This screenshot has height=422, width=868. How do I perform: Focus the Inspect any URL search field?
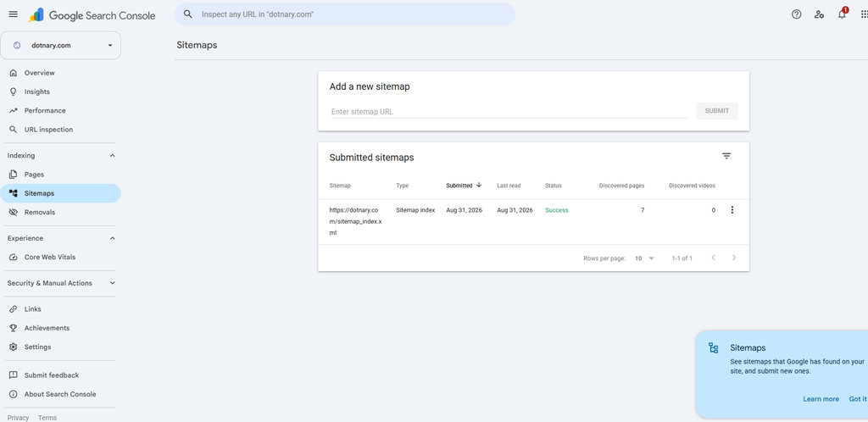345,14
